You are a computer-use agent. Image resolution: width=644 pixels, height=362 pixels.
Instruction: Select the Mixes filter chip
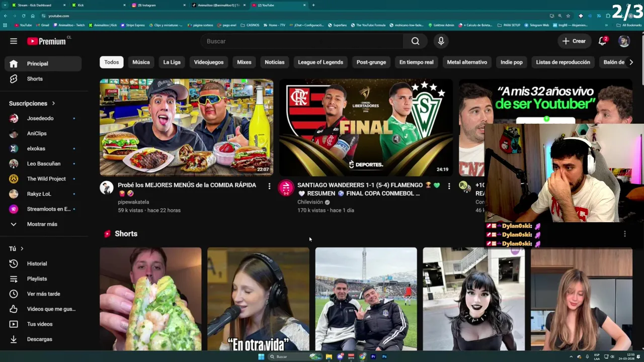pyautogui.click(x=244, y=62)
